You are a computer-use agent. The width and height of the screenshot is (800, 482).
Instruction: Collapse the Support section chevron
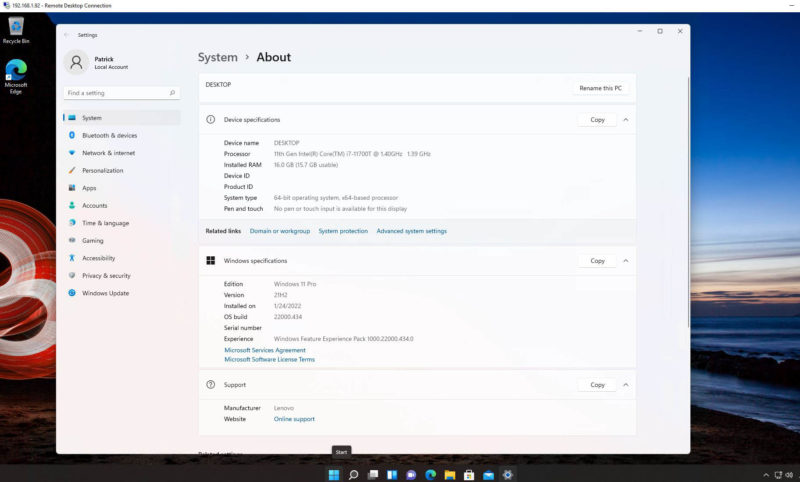coord(626,385)
